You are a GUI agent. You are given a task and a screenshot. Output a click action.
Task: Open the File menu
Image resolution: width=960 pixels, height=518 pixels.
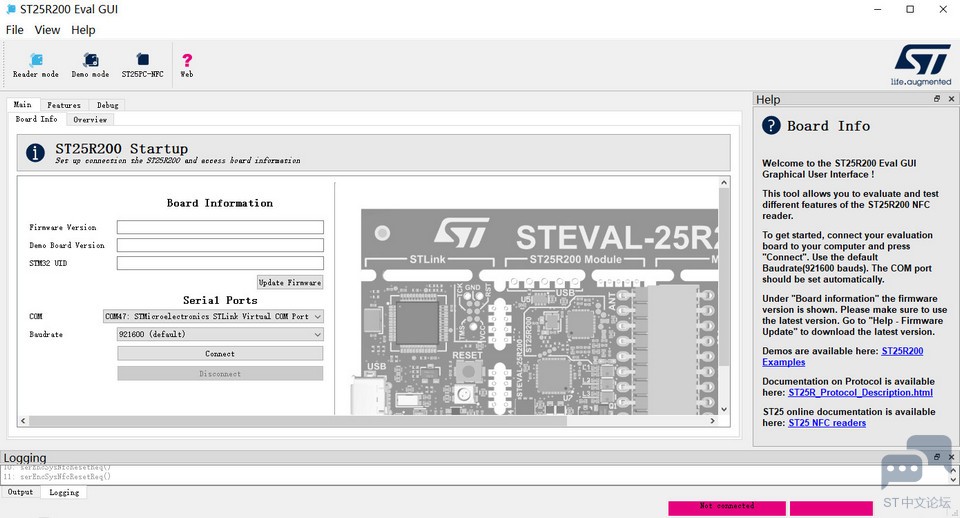15,29
